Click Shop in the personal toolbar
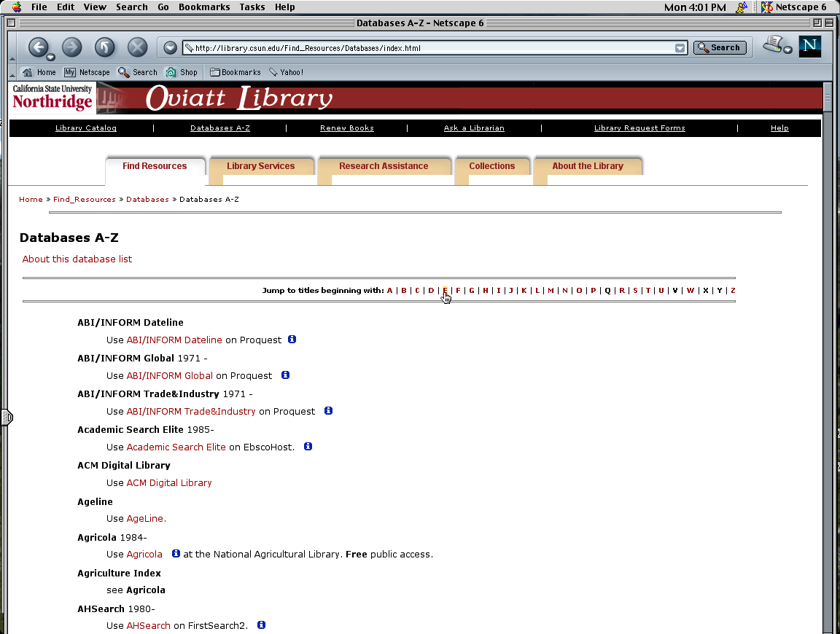 (182, 72)
